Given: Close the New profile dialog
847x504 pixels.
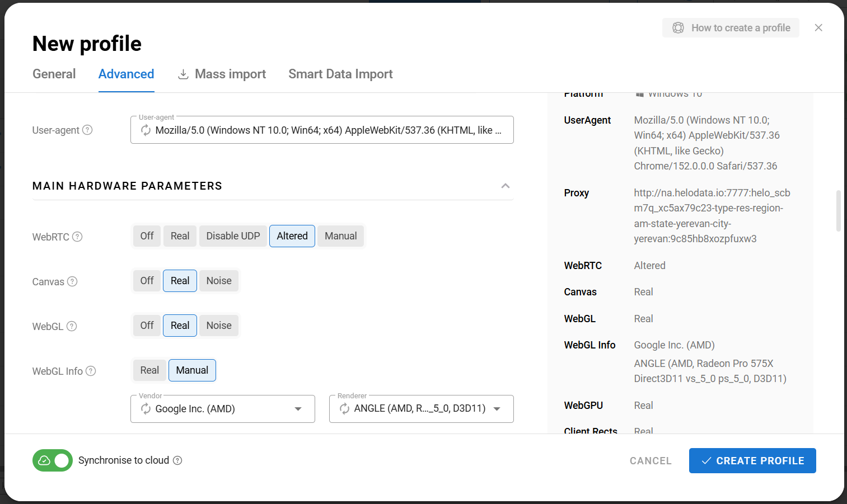Looking at the screenshot, I should click(x=818, y=27).
